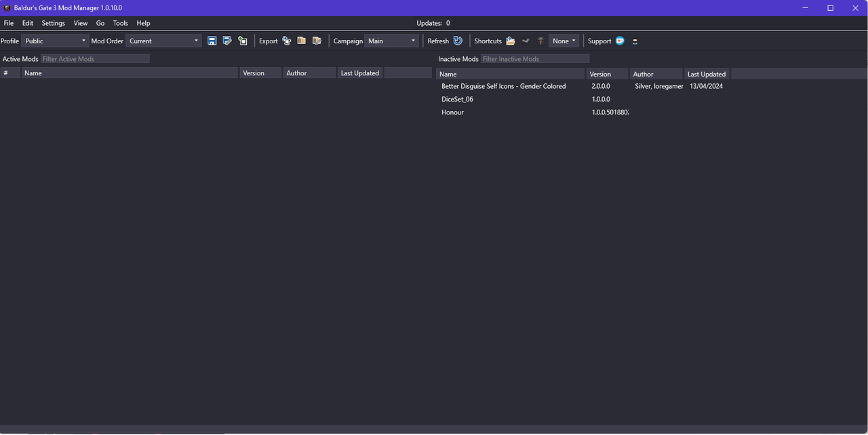Open the Tools menu
Viewport: 868px width, 435px height.
(121, 23)
